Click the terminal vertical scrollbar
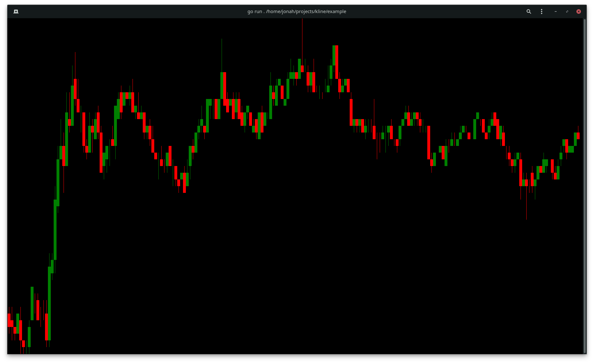 pyautogui.click(x=585, y=186)
